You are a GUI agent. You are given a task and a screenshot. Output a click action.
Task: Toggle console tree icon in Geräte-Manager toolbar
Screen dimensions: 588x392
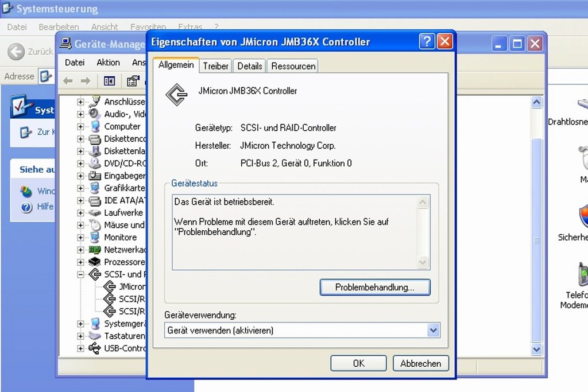(x=110, y=80)
